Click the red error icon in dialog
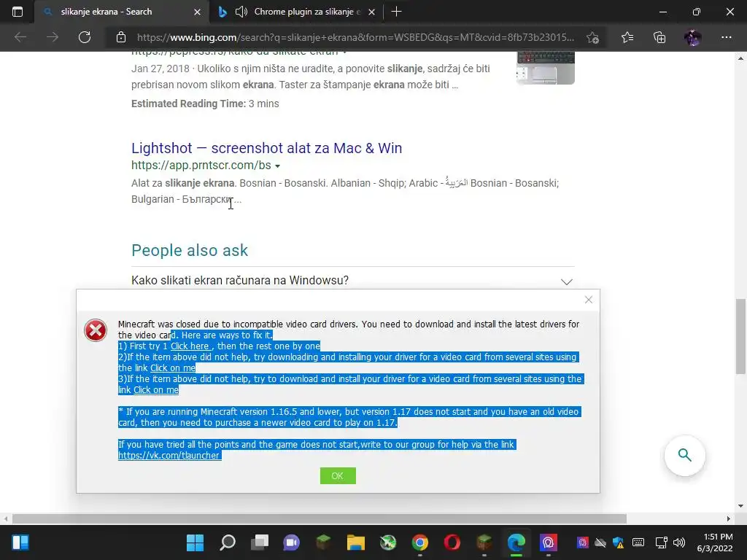The height and width of the screenshot is (560, 747). click(96, 330)
